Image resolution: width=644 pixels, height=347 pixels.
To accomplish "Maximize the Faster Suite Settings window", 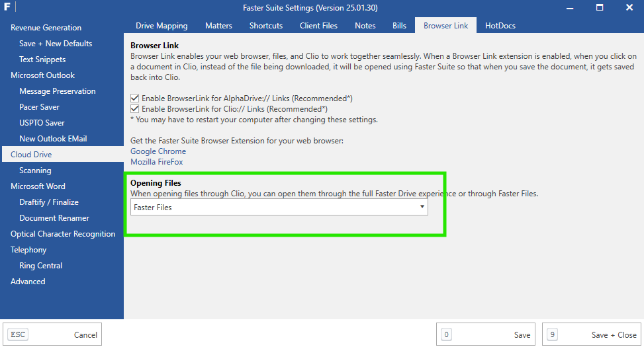I will tap(600, 7).
